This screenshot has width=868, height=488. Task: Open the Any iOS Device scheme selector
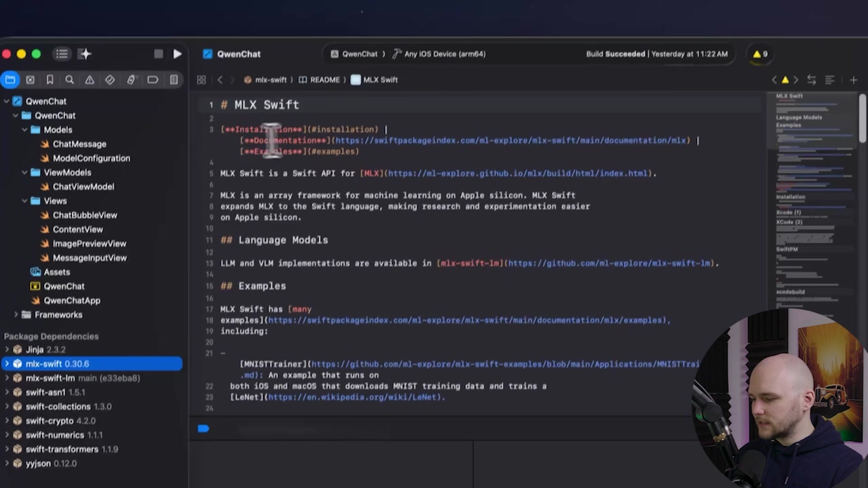coord(440,54)
